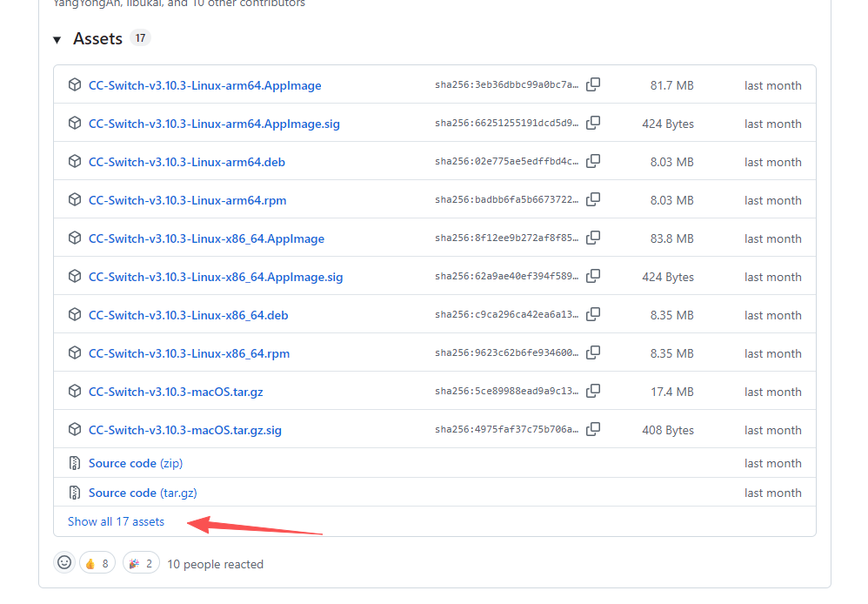Click zip file icon beside Source code (zip)
The height and width of the screenshot is (604, 868).
[x=75, y=463]
